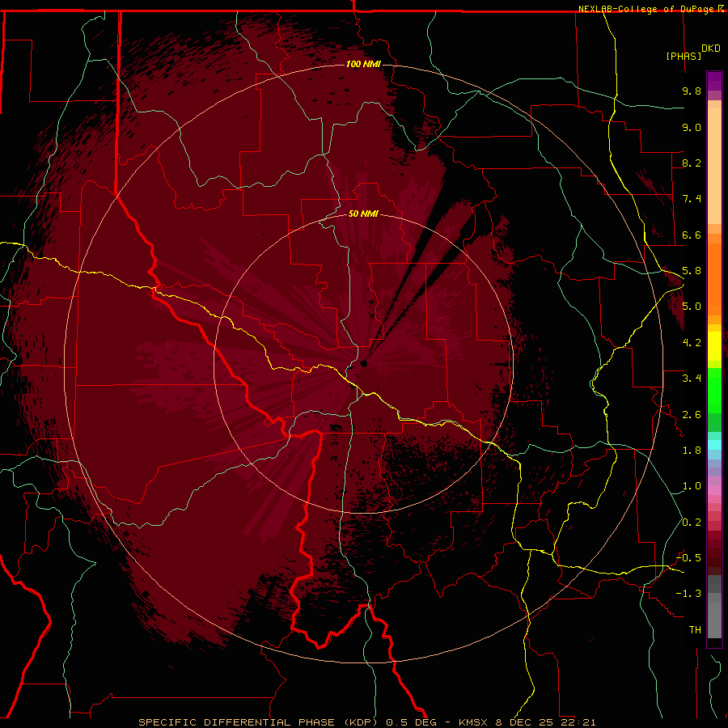Click the bright green segment of the color bar
The image size is (728, 728).
(714, 393)
